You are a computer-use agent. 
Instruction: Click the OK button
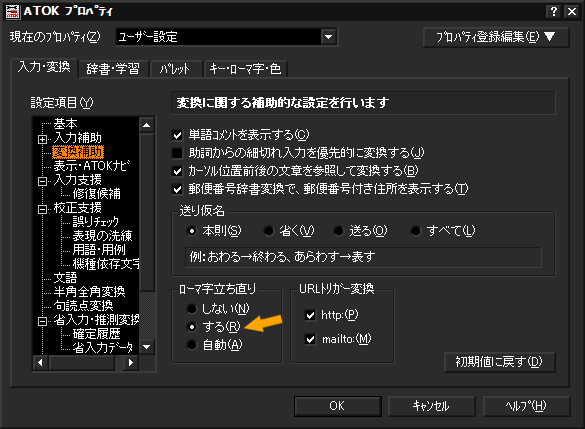338,406
